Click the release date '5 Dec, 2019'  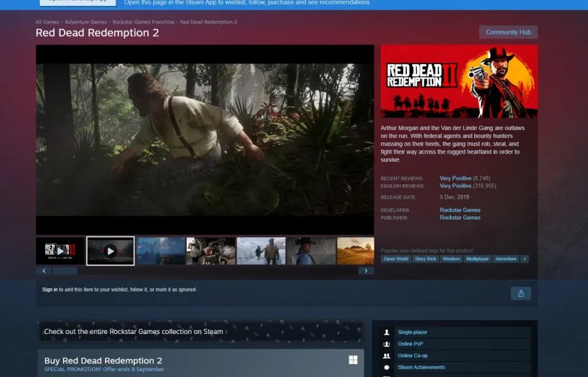pos(455,197)
